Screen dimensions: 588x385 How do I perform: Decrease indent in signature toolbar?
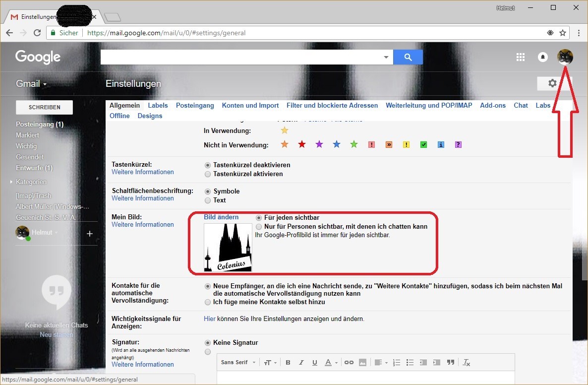pyautogui.click(x=423, y=363)
